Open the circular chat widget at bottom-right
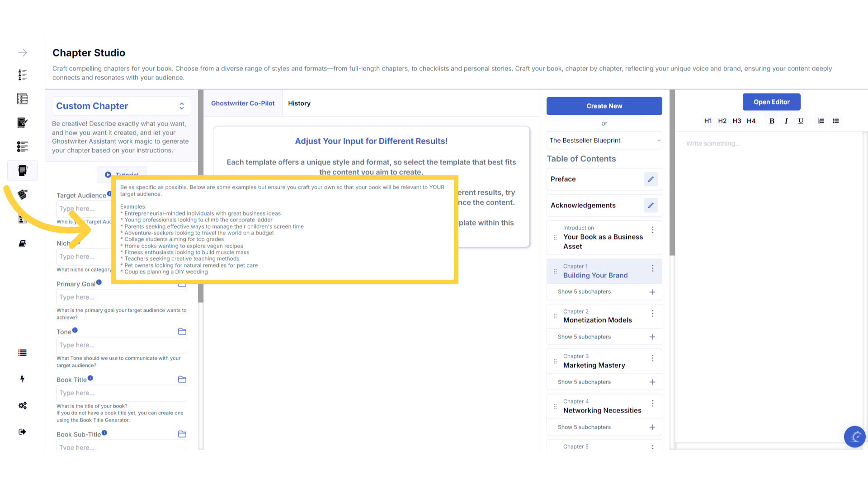This screenshot has height=488, width=868. 854,436
